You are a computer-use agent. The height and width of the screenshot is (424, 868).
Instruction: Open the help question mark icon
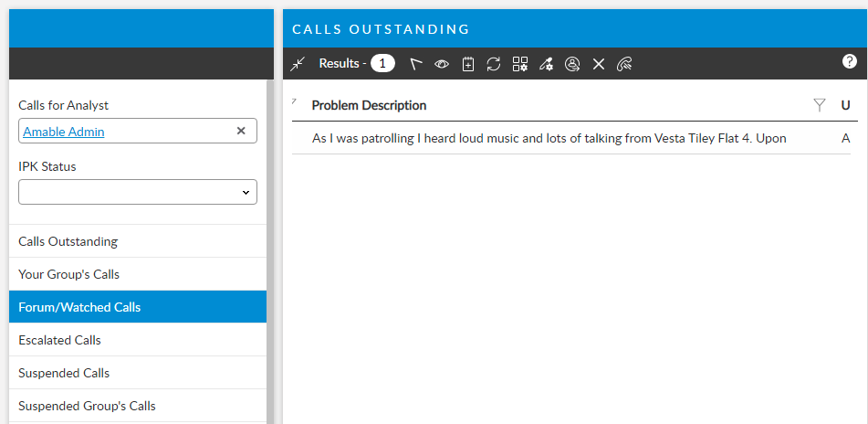[849, 61]
